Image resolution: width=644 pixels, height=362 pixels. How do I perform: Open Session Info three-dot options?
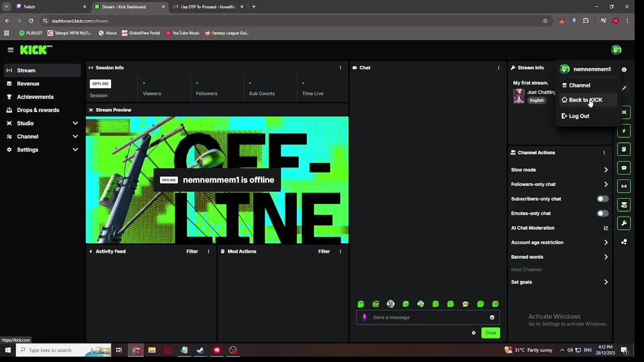tap(340, 67)
